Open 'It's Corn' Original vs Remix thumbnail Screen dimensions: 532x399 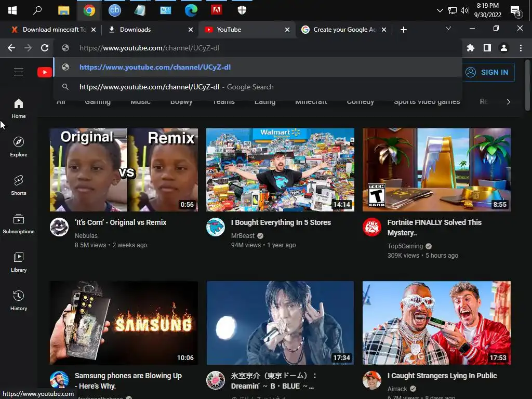(x=124, y=170)
